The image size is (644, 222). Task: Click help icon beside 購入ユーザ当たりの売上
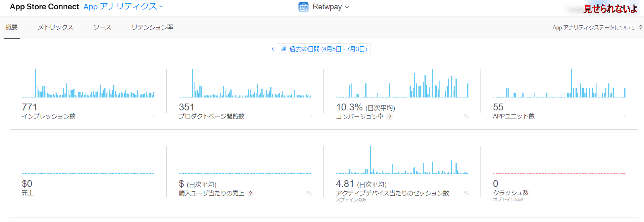[x=251, y=193]
